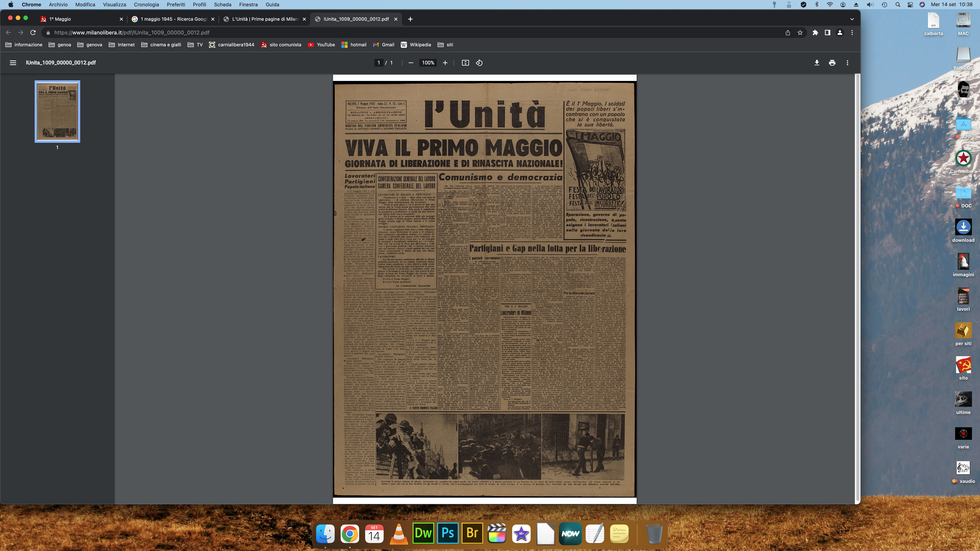
Task: Print the PDF document
Action: click(832, 63)
